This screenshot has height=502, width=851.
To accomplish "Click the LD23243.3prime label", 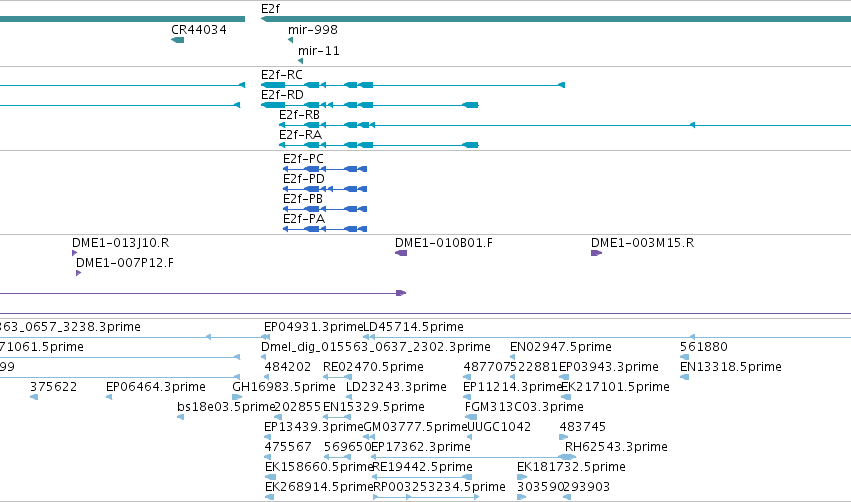I will coord(396,387).
